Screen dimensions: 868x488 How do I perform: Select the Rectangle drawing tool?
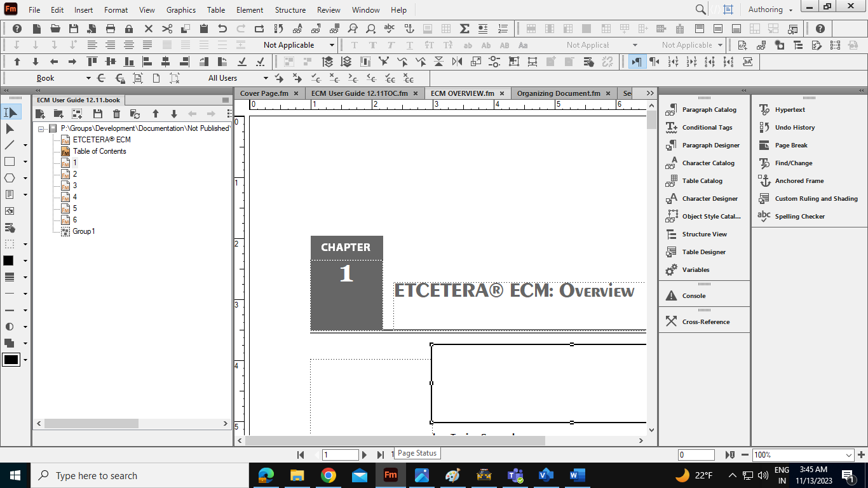(10, 161)
